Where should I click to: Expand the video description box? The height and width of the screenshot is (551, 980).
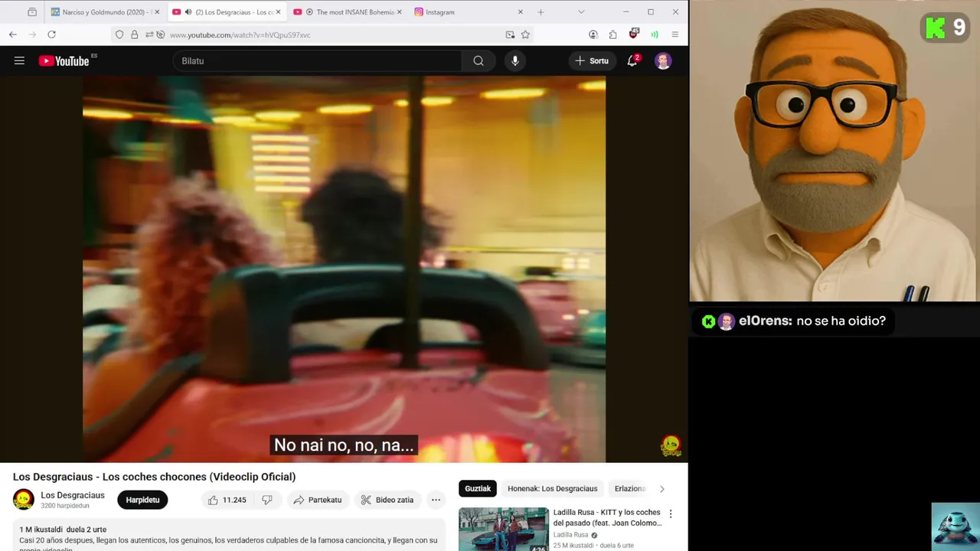229,536
